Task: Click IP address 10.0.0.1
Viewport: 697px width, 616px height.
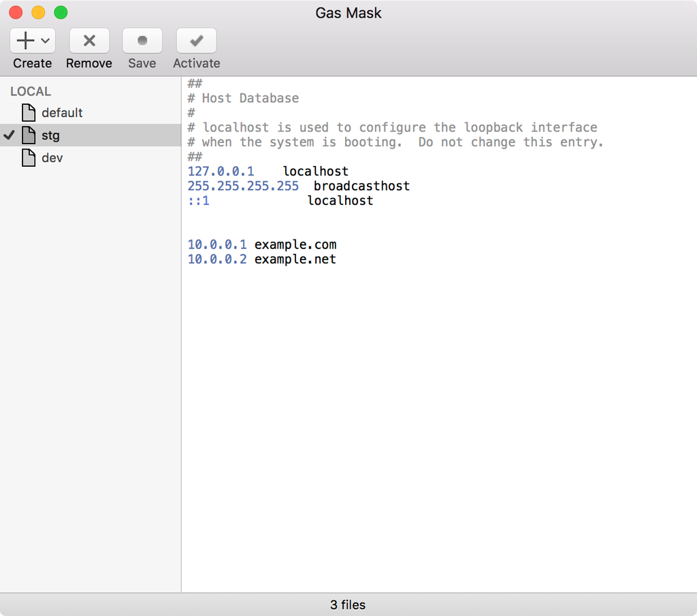Action: pos(217,245)
